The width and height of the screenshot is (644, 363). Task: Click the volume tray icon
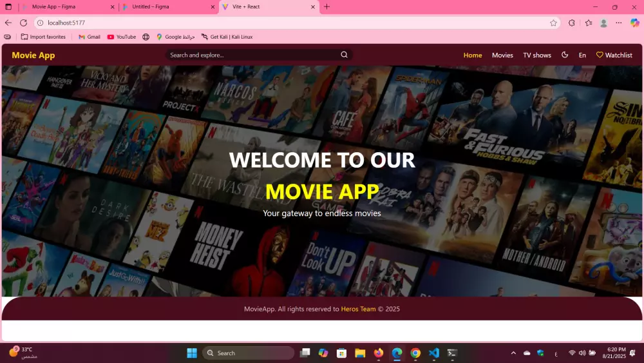click(582, 353)
